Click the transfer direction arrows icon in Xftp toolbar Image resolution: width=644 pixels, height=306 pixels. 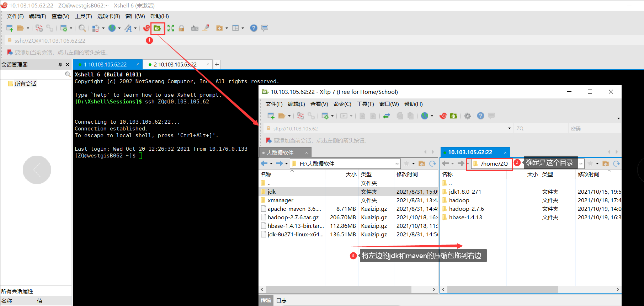point(387,116)
